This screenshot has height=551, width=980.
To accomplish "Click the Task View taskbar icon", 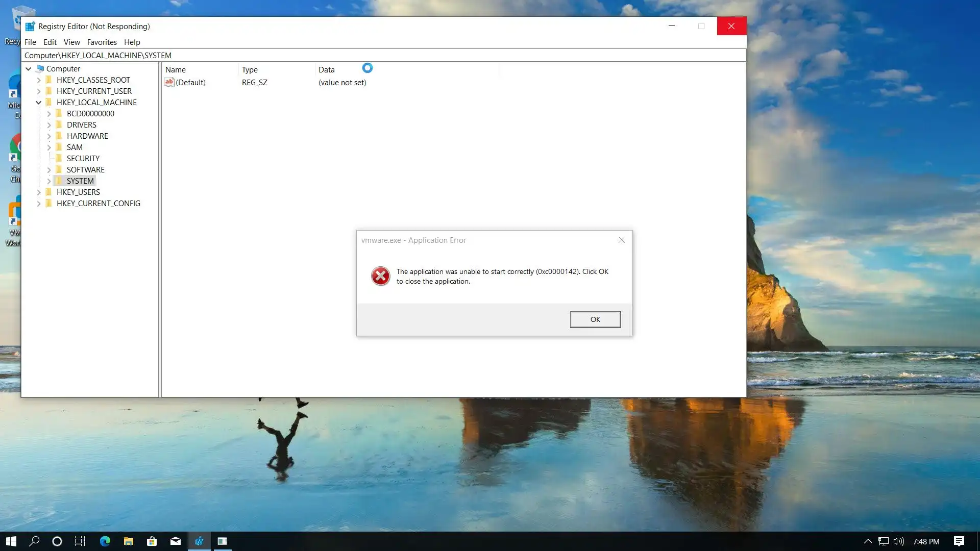I will click(x=80, y=541).
